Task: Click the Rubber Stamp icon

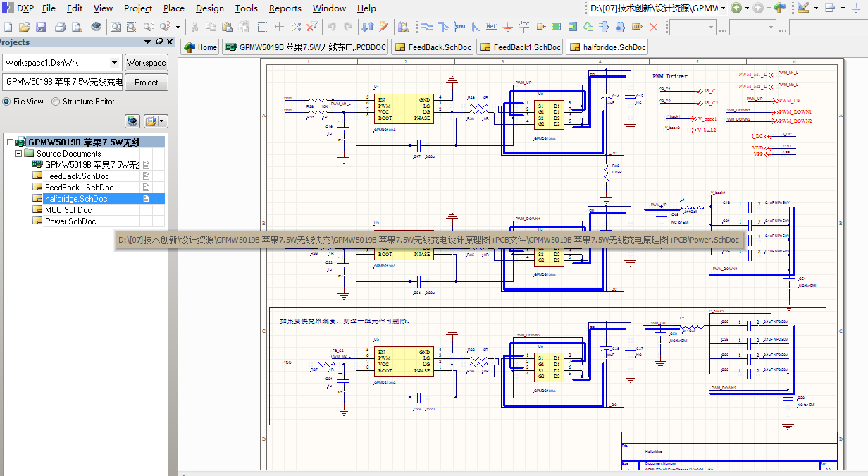Action: 243,27
